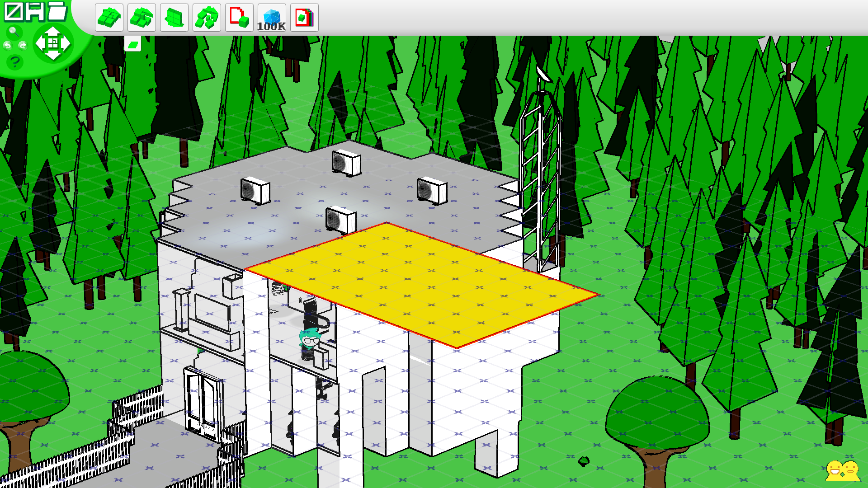Pan view right with white arrow

click(x=66, y=43)
